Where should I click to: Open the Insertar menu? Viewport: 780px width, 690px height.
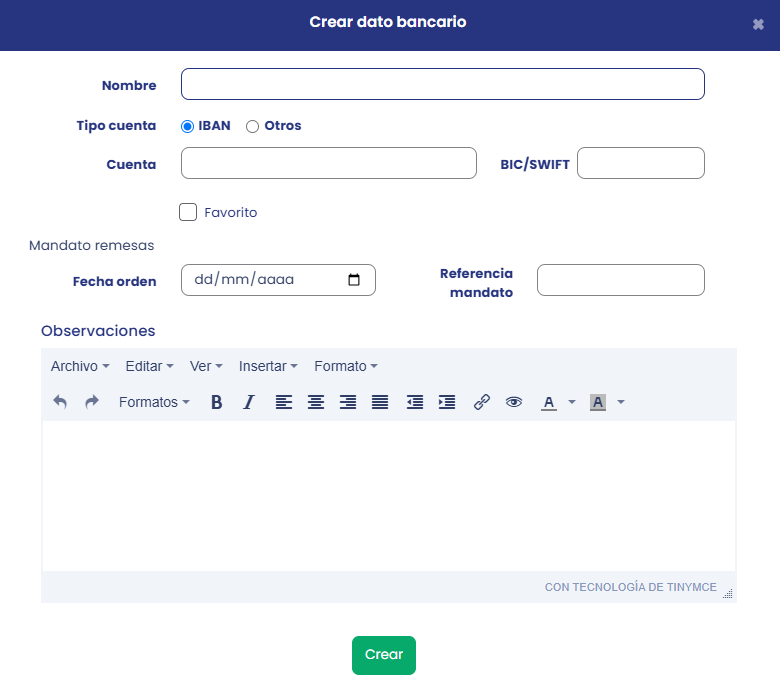pos(268,366)
